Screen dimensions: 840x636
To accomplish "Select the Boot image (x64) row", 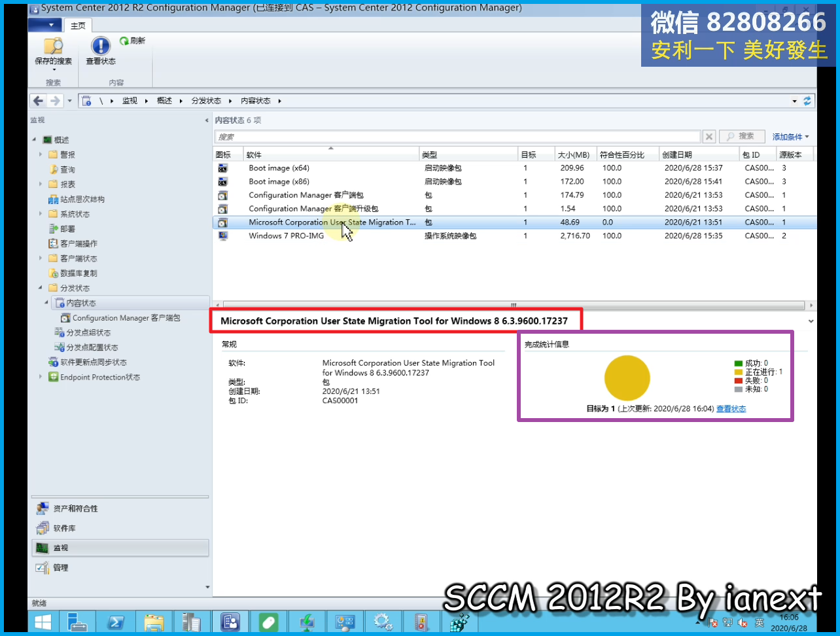I will 514,168.
